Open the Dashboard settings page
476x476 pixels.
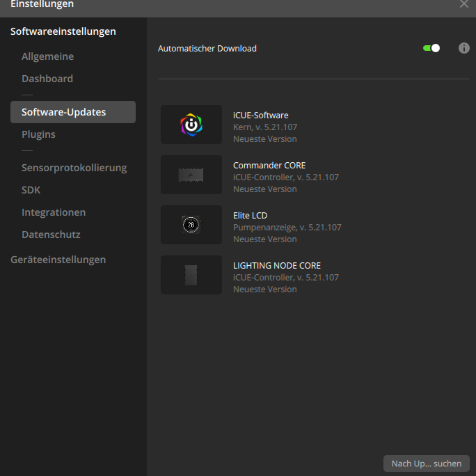point(47,79)
